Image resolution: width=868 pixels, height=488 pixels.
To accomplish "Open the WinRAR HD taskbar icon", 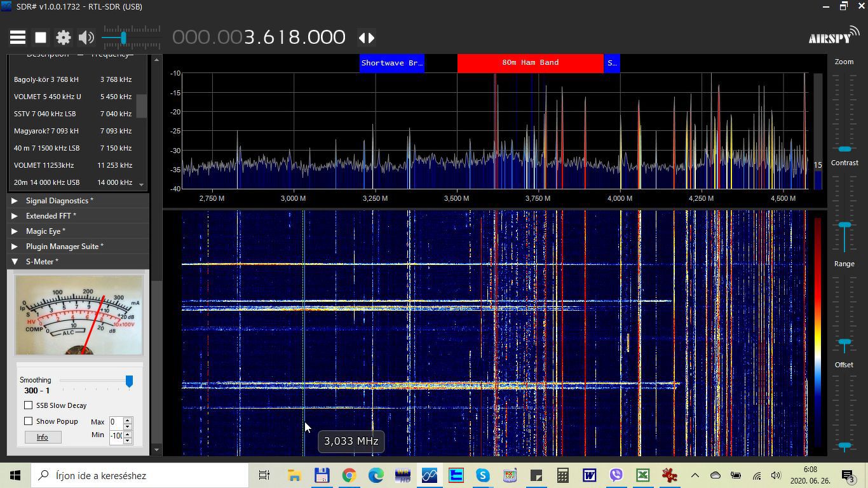I will 403,475.
